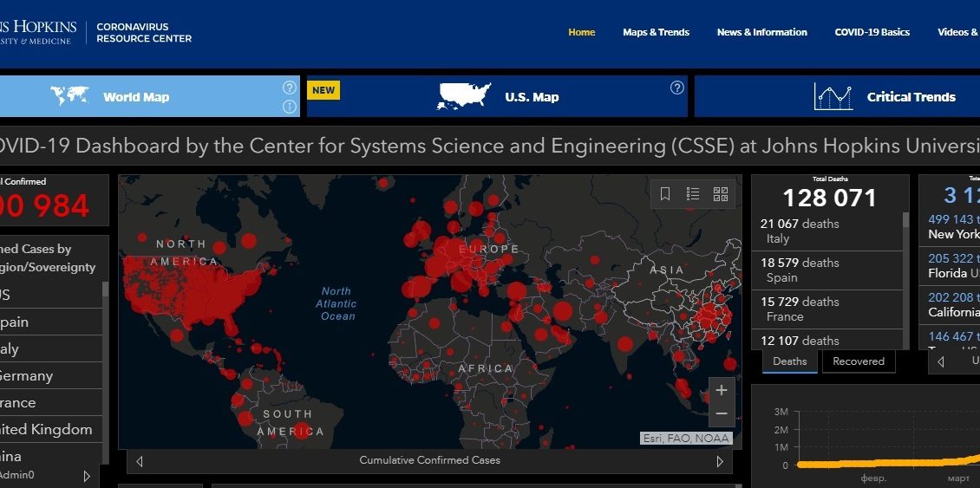Click the 128 071 total deaths figure
Viewport: 980px width, 488px height.
tap(829, 198)
